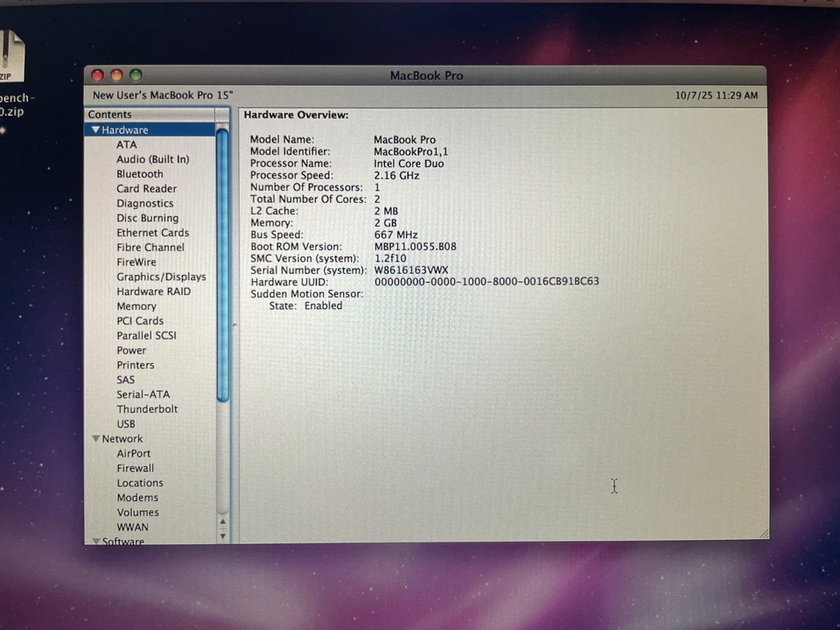
Task: Open the Printers report
Action: coord(136,365)
